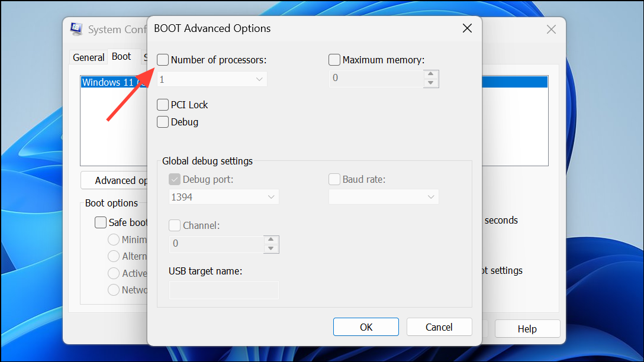The width and height of the screenshot is (644, 362).
Task: Select the Network safe boot option
Action: pyautogui.click(x=113, y=290)
